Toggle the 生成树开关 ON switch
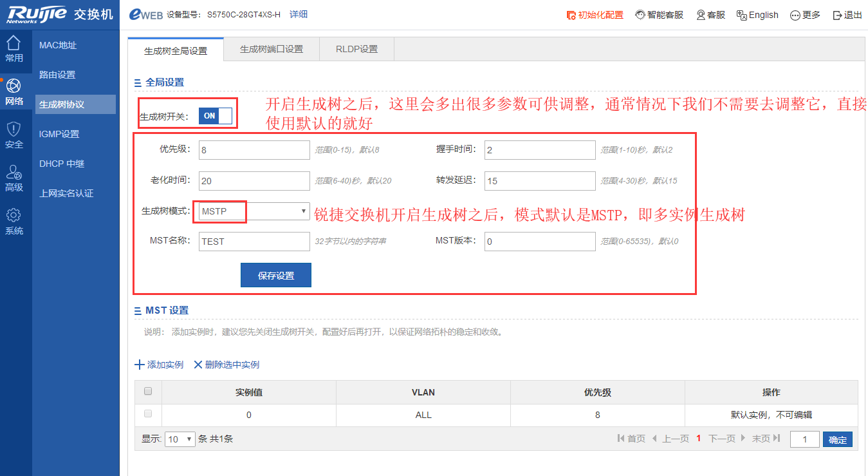This screenshot has height=476, width=868. pos(215,116)
